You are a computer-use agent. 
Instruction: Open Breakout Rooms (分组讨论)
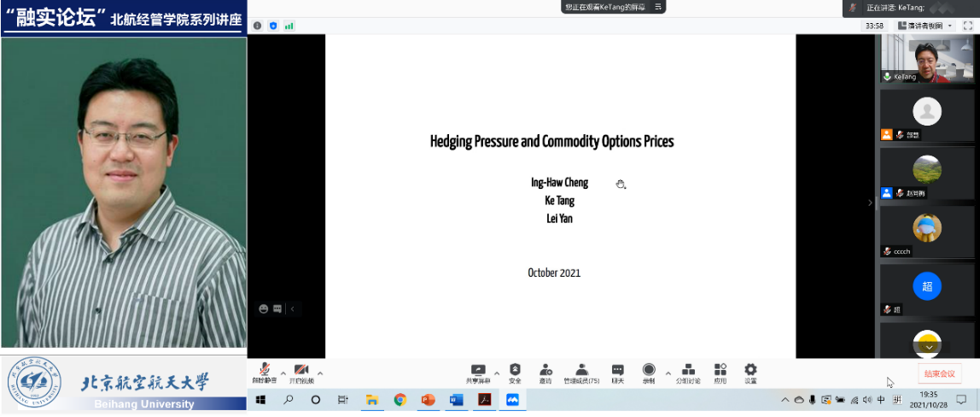pos(687,372)
